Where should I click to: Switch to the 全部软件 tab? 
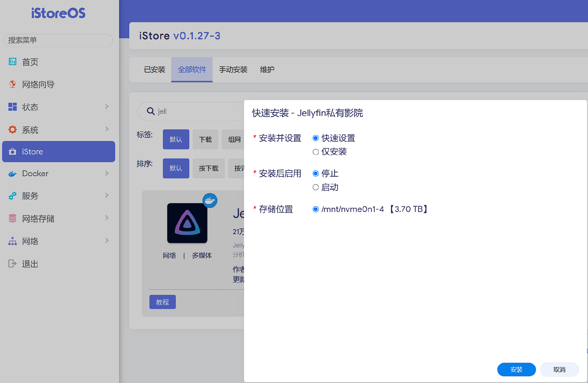click(x=192, y=69)
